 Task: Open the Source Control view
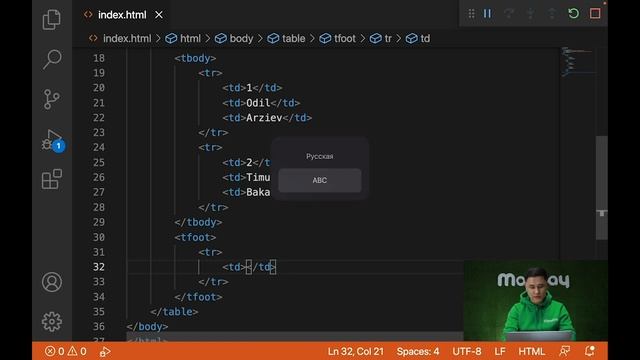52,99
